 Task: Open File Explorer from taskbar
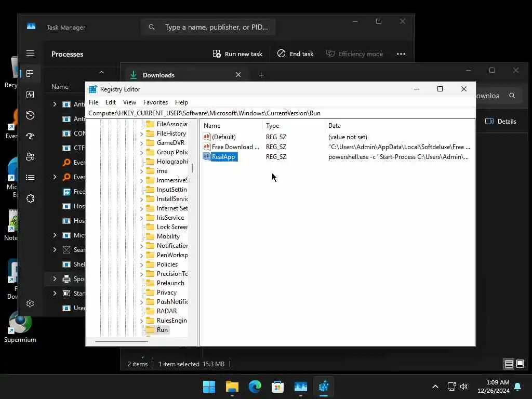pos(232,387)
